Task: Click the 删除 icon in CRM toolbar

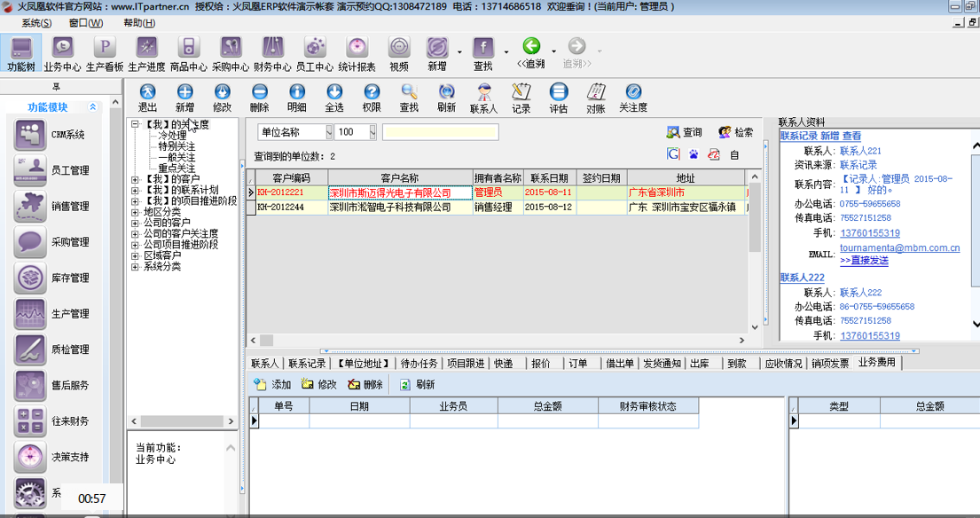Action: 259,98
